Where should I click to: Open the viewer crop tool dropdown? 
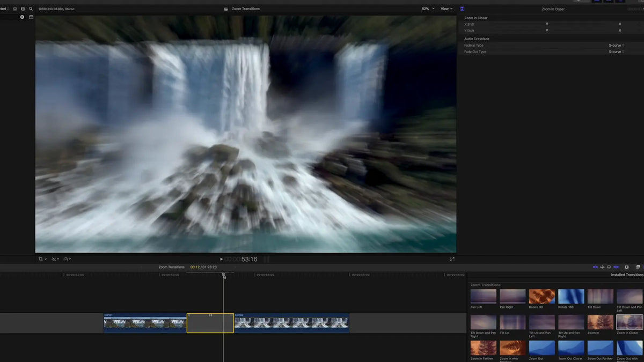(x=42, y=259)
